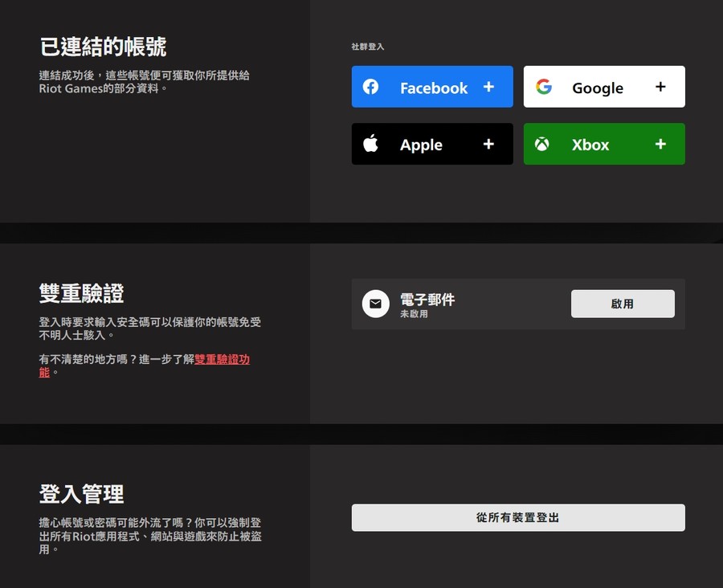Click the Xbox logo icon
The width and height of the screenshot is (723, 588).
541,144
